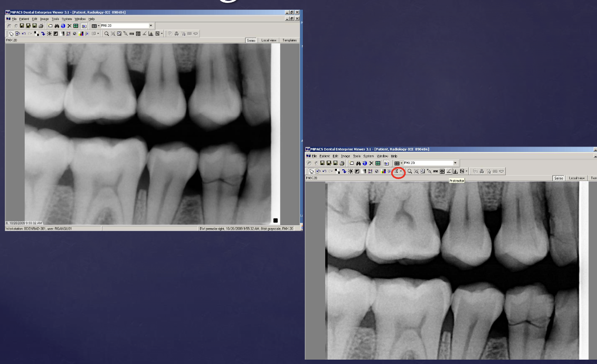Click the bitewing x-ray image in bottom-right window
This screenshot has width=597, height=364.
[456, 270]
